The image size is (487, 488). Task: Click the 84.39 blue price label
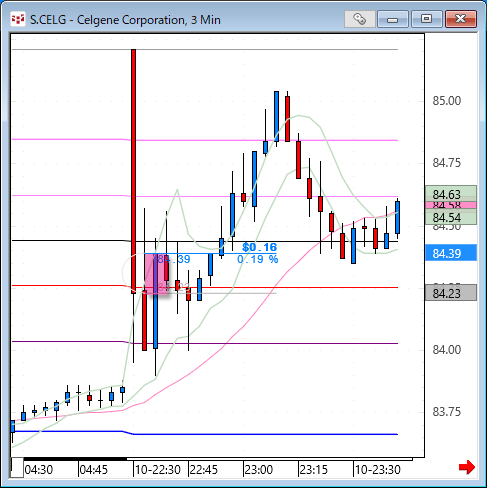point(451,253)
